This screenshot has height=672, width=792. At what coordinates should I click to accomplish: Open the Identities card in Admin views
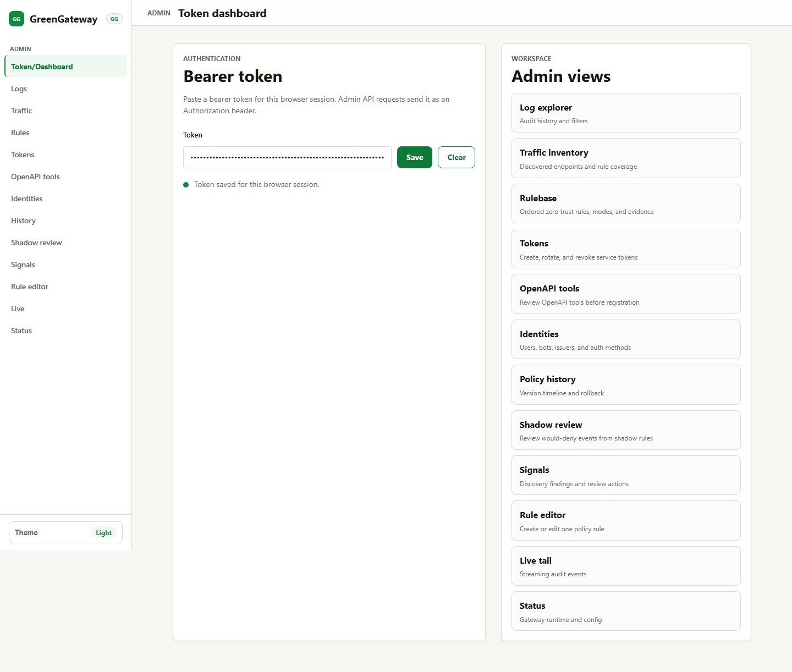point(626,339)
